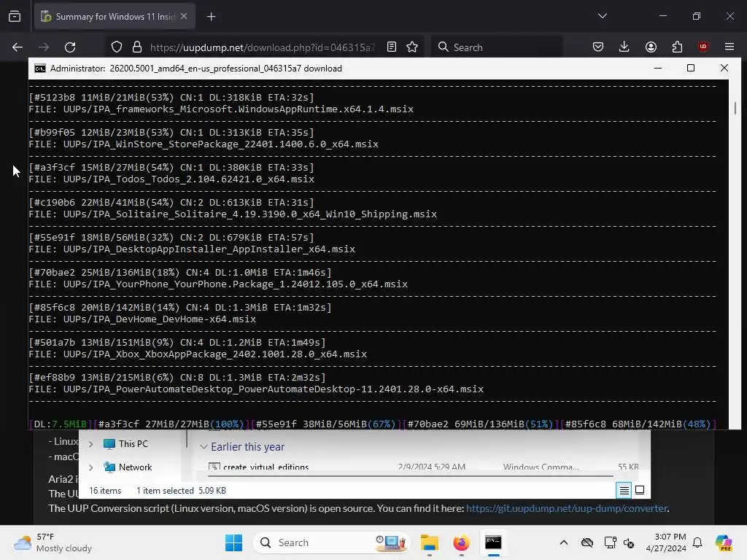Open a new Firefox tab
This screenshot has height=560, width=747.
click(x=211, y=17)
